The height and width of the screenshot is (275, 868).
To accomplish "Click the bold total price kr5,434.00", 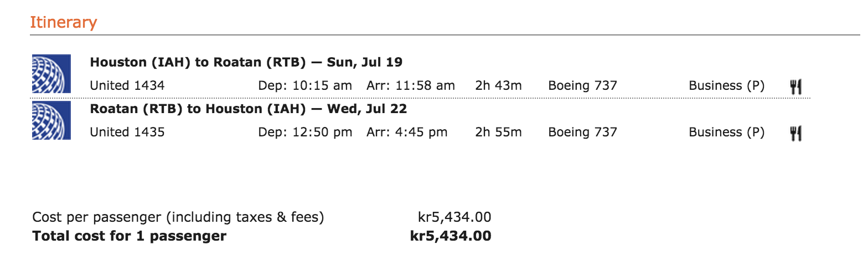I will pos(451,236).
